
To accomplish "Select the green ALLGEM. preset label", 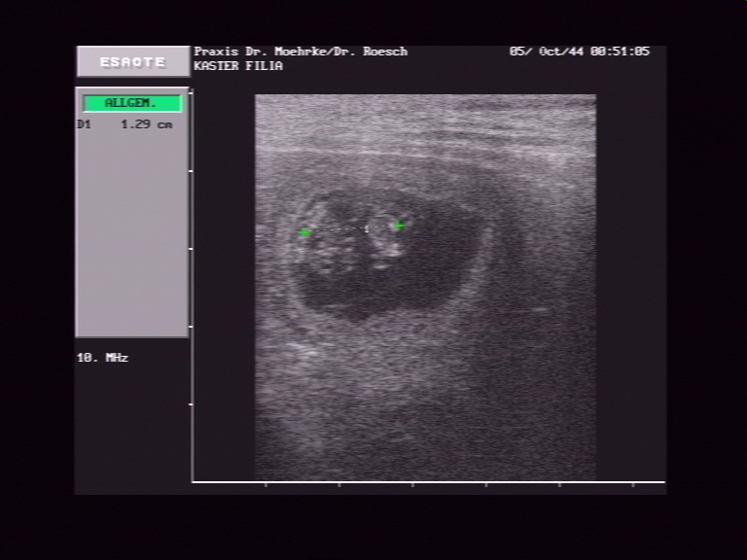I will [x=132, y=103].
